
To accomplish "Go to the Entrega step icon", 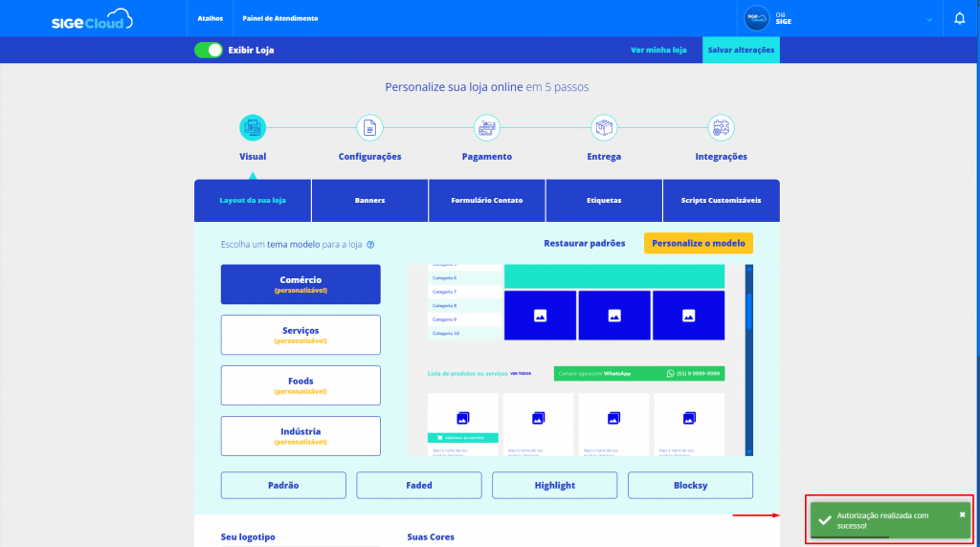I will (604, 127).
